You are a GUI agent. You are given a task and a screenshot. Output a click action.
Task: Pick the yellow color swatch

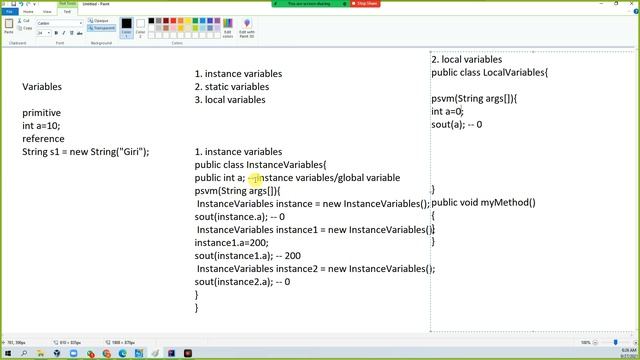pos(188,20)
